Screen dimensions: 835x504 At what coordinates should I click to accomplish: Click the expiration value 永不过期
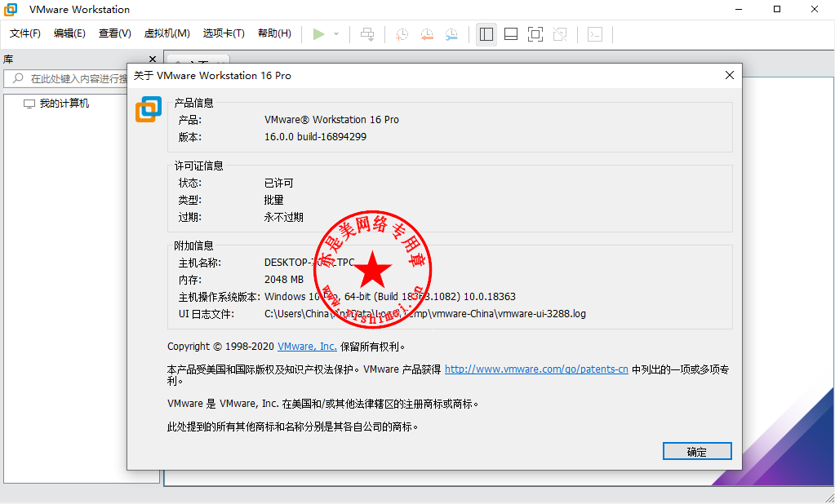[284, 217]
